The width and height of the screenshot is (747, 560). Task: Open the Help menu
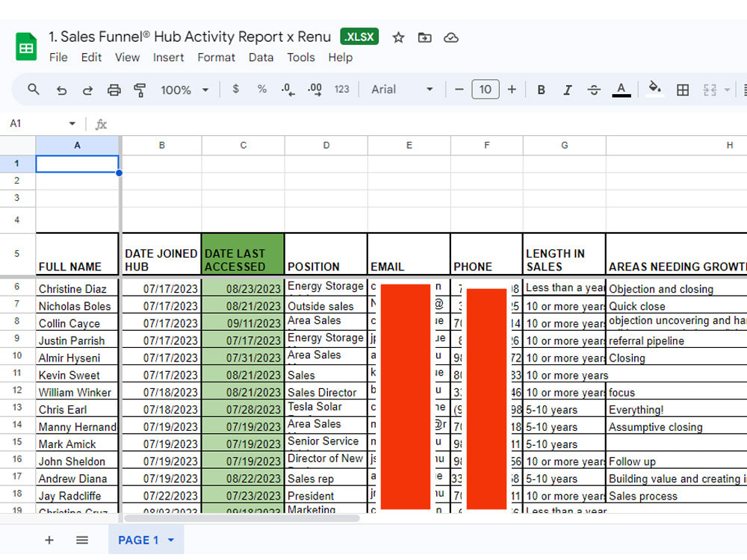340,57
